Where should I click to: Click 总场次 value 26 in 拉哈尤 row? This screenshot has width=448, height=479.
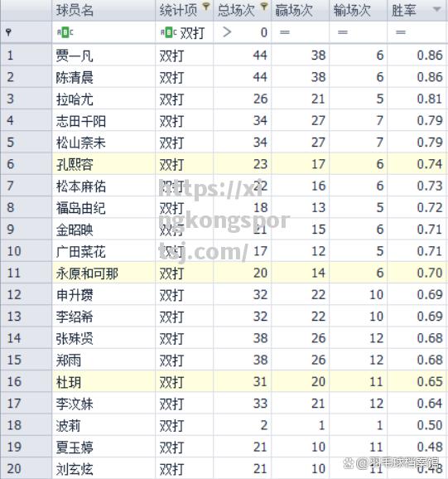coord(260,99)
